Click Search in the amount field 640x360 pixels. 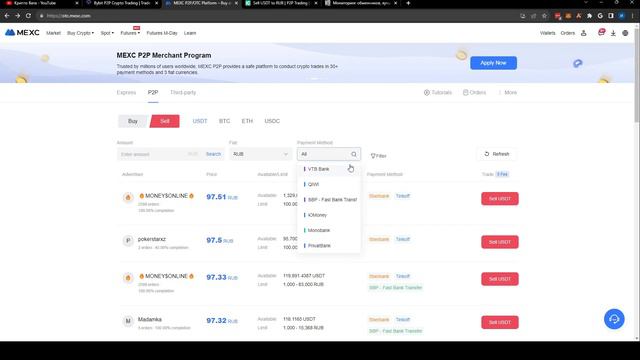(213, 154)
